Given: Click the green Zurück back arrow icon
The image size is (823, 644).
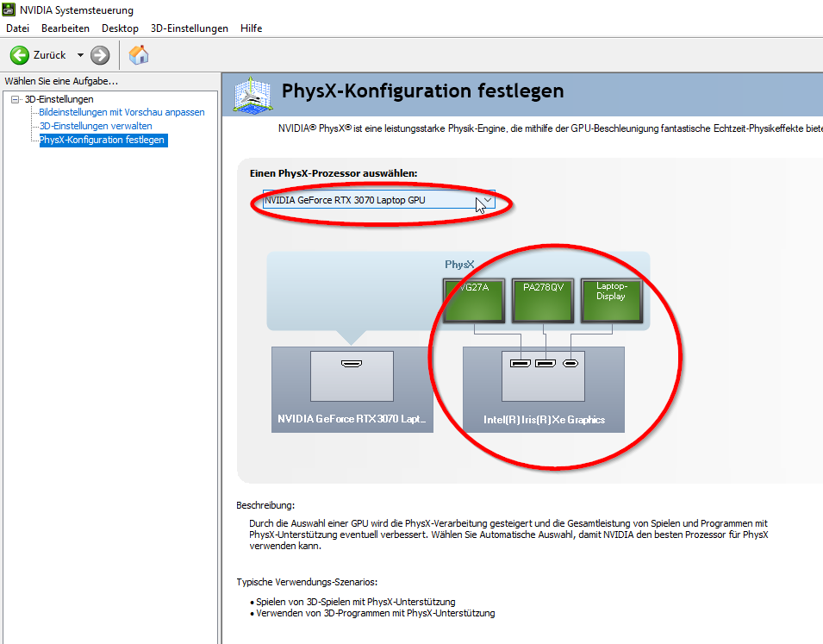Looking at the screenshot, I should point(20,55).
